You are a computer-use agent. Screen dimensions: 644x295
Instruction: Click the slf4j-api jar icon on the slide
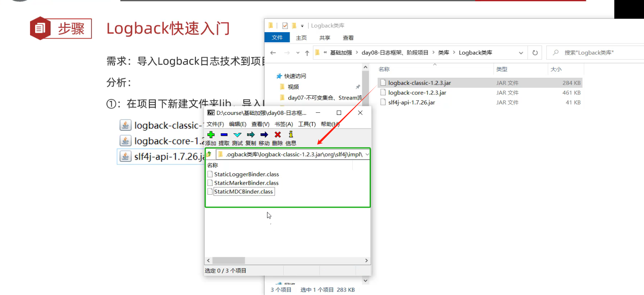pyautogui.click(x=125, y=156)
